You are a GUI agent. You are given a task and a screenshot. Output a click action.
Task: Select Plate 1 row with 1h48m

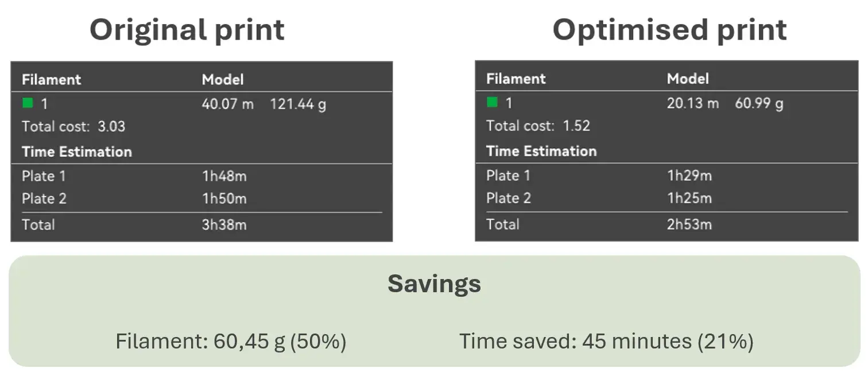click(x=201, y=176)
